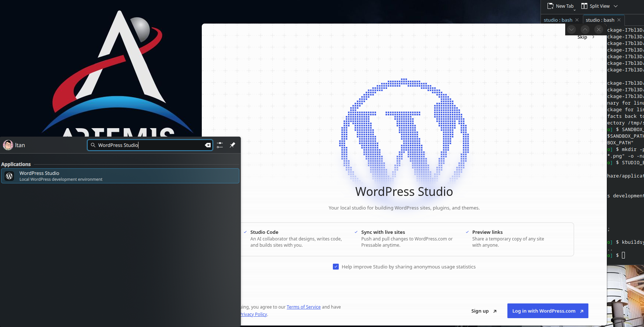Click the 'nary for linu' terminal line
644x327 pixels.
coord(626,103)
